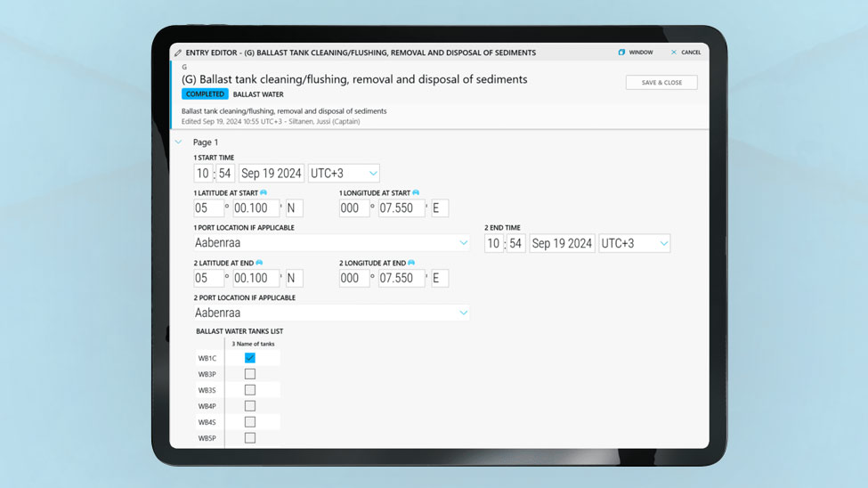Click the Ballast Water category label

(258, 94)
